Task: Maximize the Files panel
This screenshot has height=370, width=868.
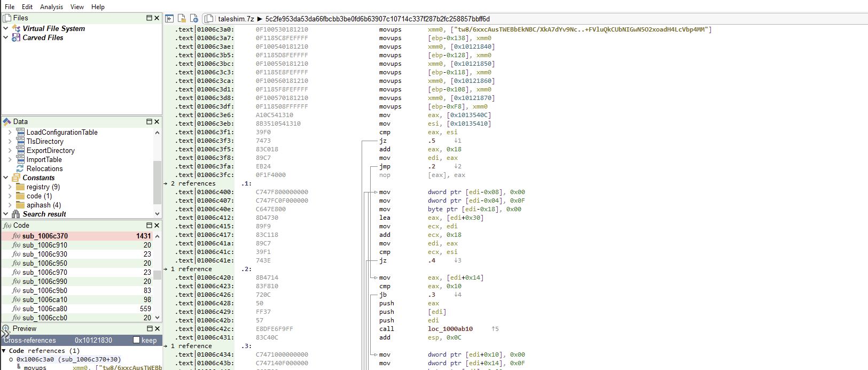Action: [x=149, y=18]
